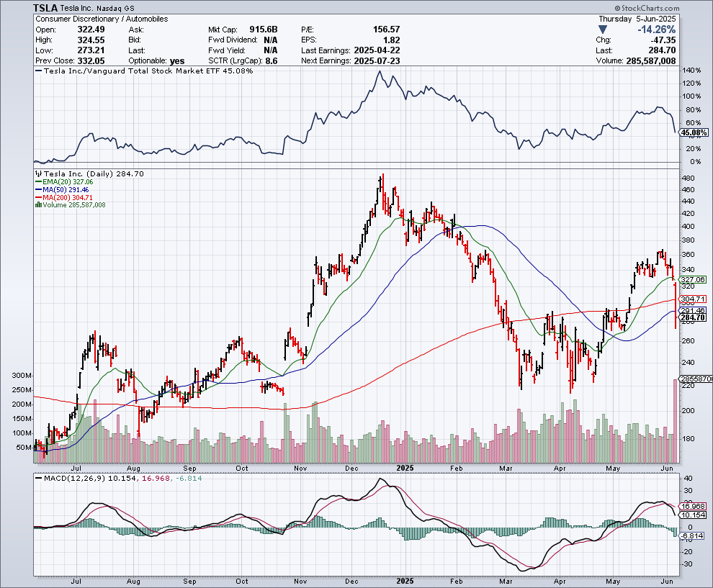The width and height of the screenshot is (713, 588).
Task: Click the blue 291.46 tag on price axis
Action: [x=693, y=310]
